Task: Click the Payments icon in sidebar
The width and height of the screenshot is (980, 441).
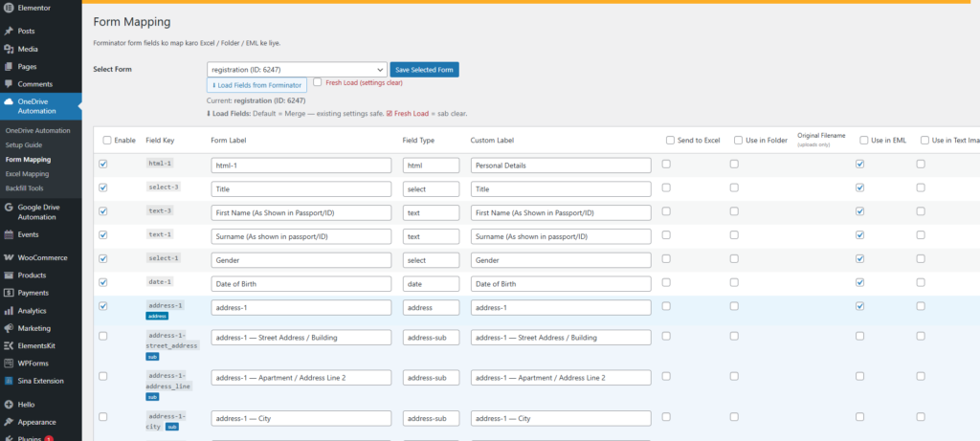Action: 9,293
